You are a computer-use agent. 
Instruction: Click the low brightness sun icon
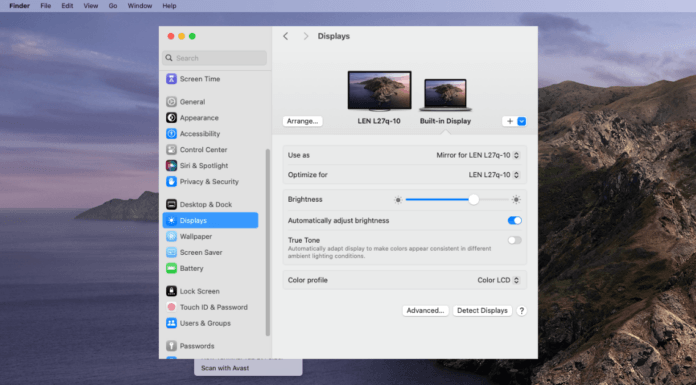tap(398, 200)
